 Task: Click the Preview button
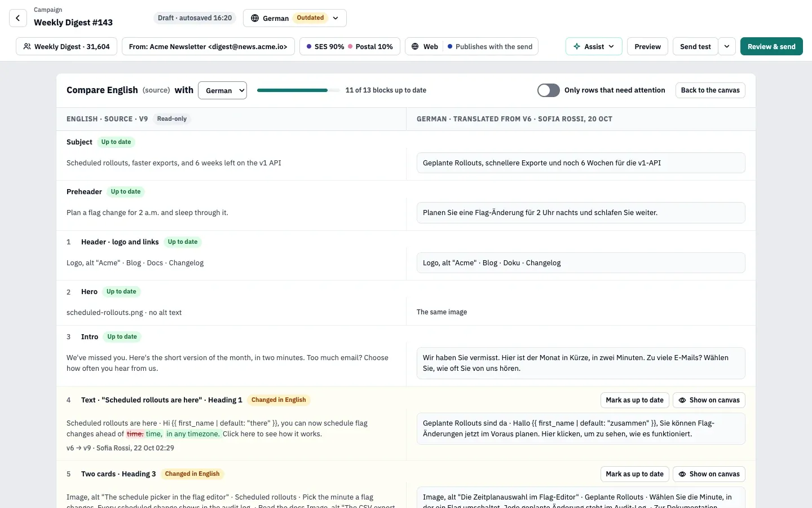coord(647,46)
